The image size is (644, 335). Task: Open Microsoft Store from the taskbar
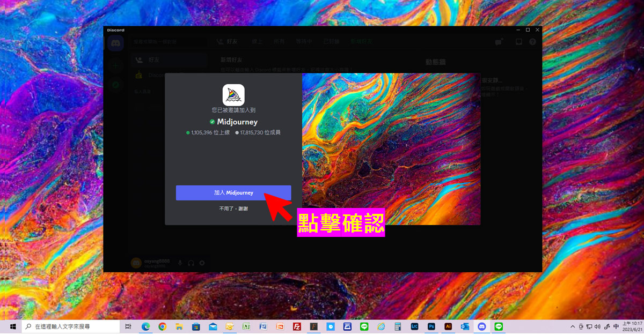click(196, 326)
